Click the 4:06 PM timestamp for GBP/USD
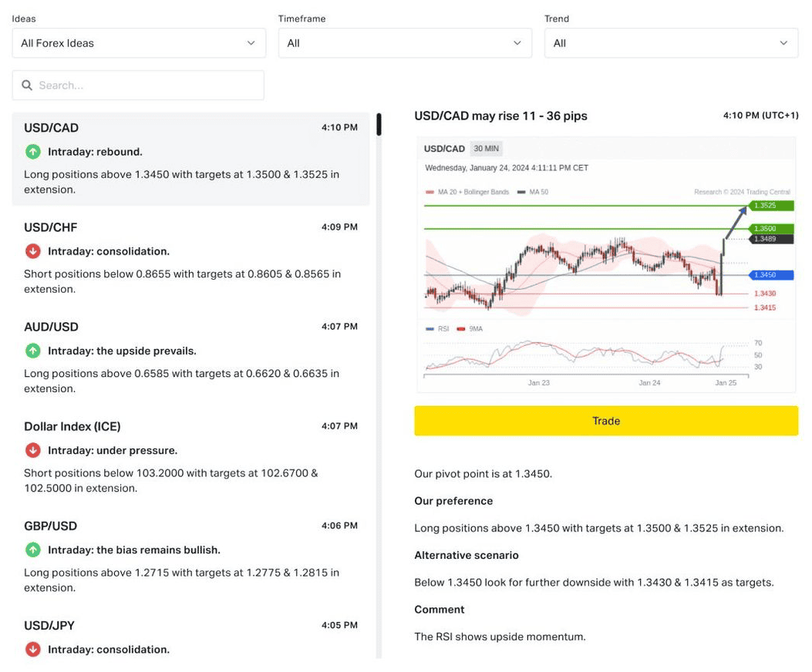The height and width of the screenshot is (672, 812). coord(339,526)
